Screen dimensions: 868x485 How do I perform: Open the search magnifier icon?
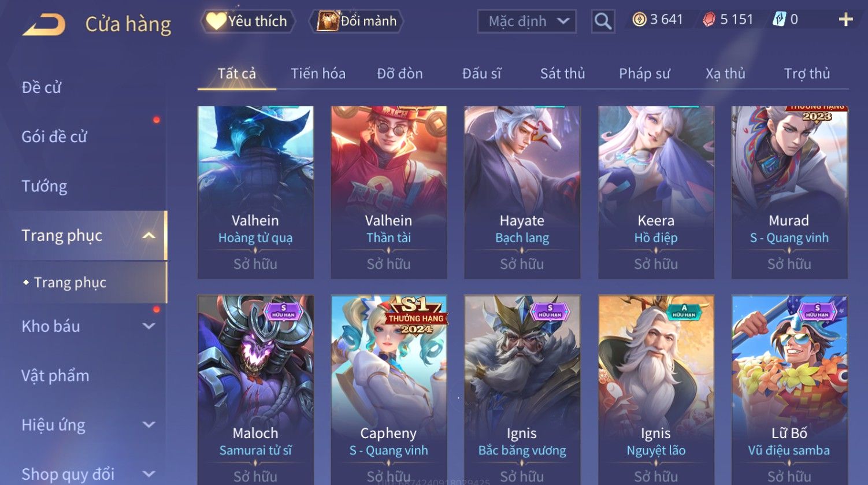tap(603, 22)
